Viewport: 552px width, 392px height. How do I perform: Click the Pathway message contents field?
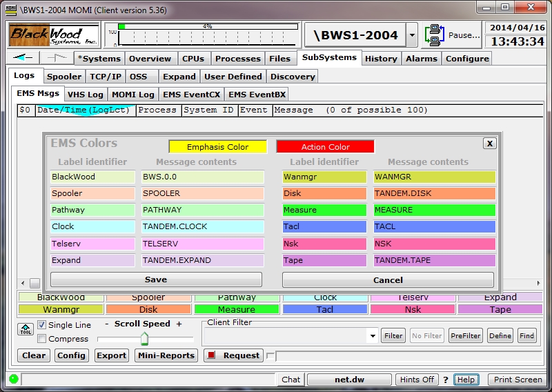click(x=202, y=210)
